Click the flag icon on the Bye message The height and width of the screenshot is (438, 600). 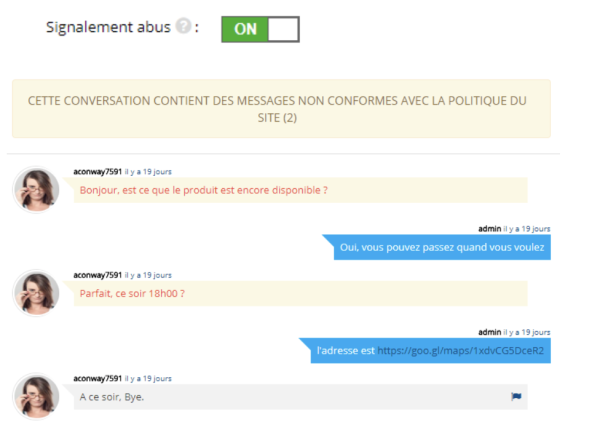[x=516, y=397]
